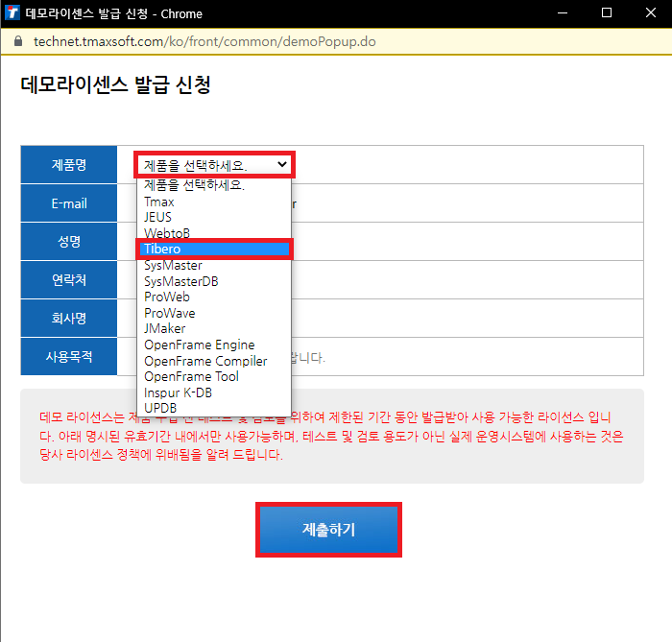Viewport: 672px width, 642px height.
Task: Click the 회사명 row label
Action: 69,319
